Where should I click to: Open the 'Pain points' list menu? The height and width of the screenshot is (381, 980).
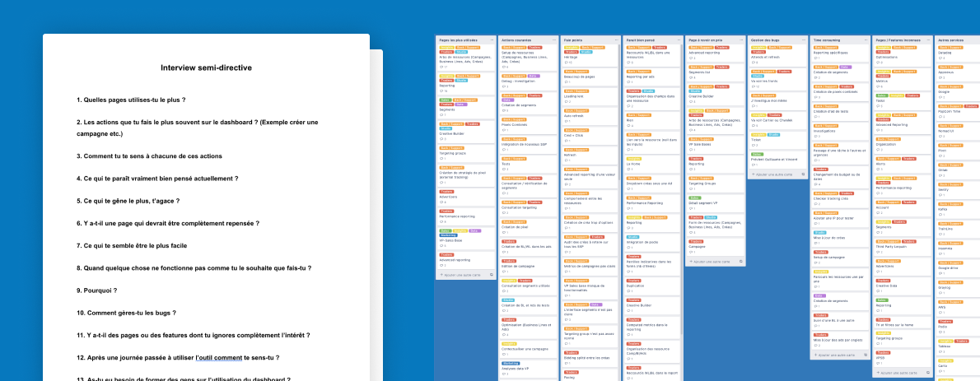[616, 40]
